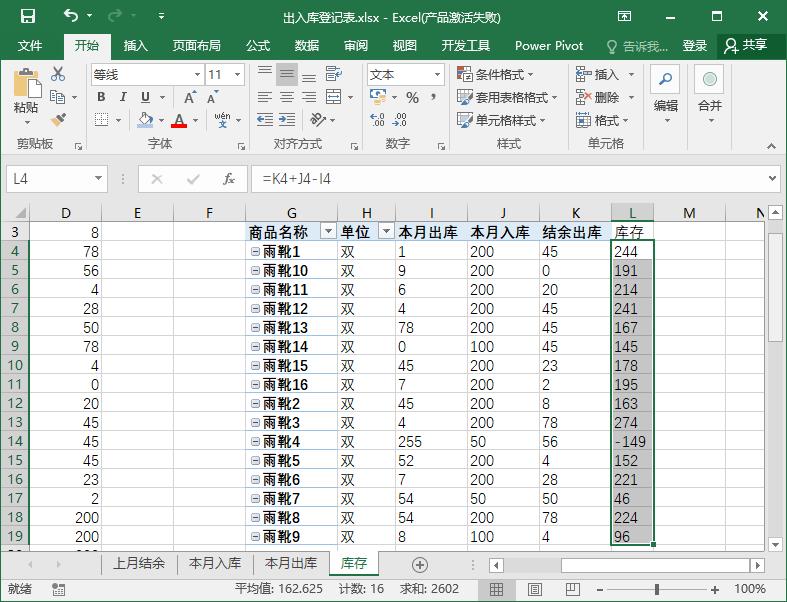This screenshot has width=787, height=602.
Task: Open the font size dropdown
Action: point(237,75)
